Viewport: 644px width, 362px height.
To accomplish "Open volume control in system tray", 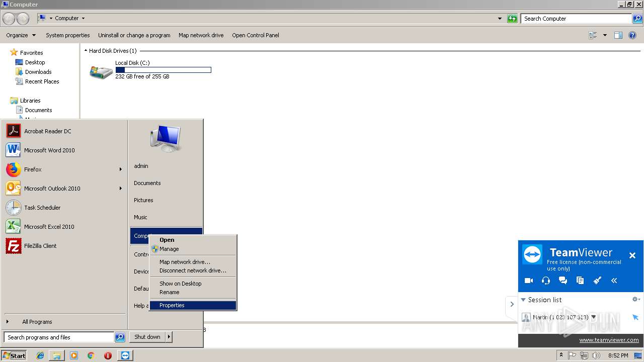I will [596, 355].
